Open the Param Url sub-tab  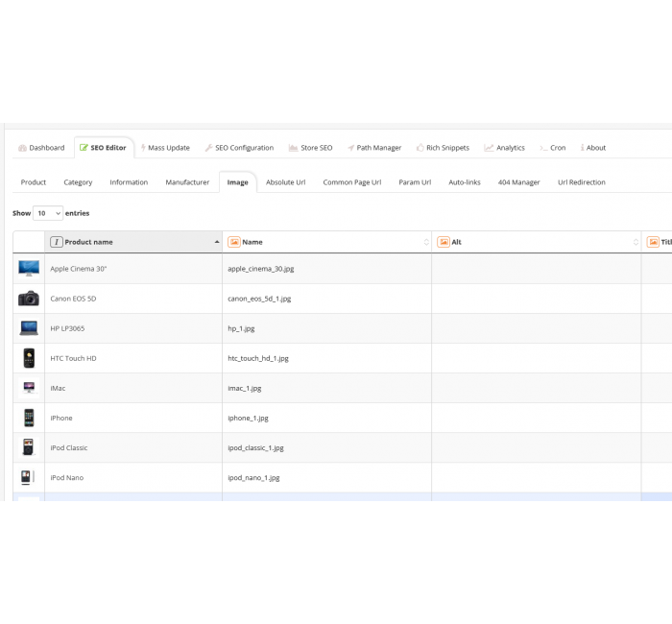[415, 182]
